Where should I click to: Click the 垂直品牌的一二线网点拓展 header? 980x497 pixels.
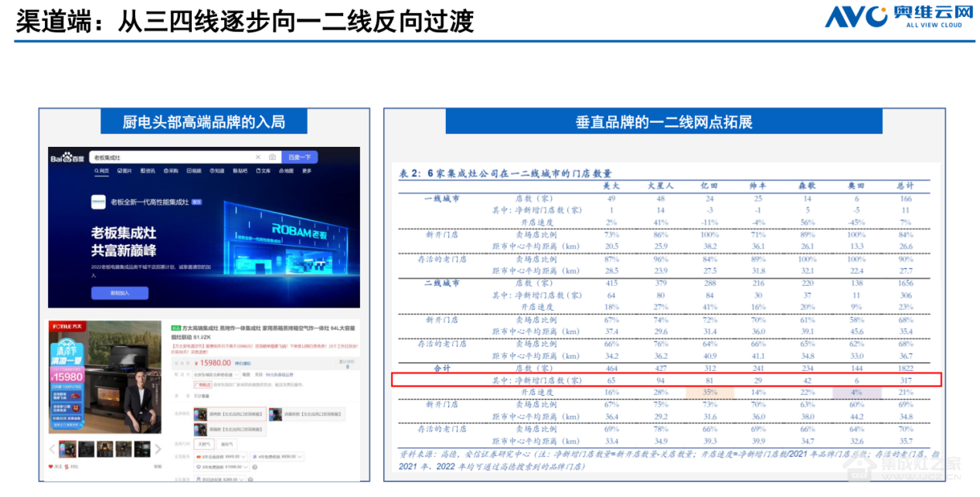[x=663, y=121]
